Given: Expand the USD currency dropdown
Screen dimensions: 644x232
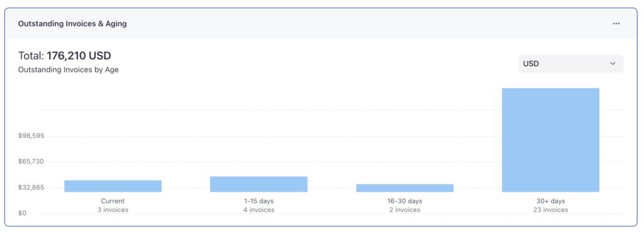Looking at the screenshot, I should tap(571, 64).
